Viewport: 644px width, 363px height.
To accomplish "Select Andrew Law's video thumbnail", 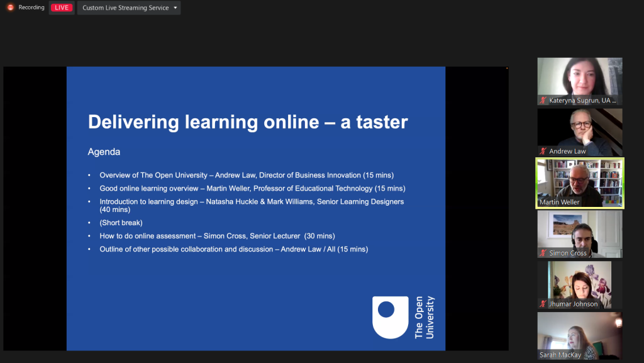I will coord(580,132).
